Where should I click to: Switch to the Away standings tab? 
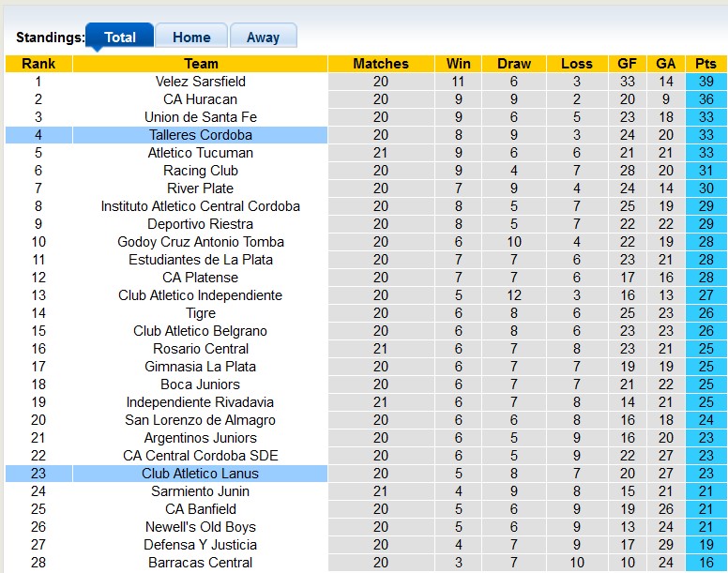point(263,38)
